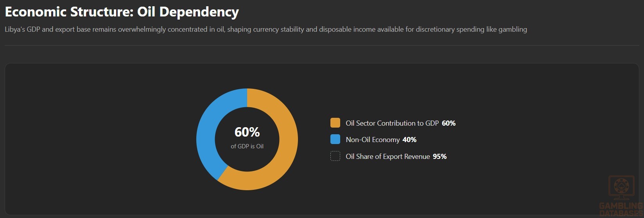The height and width of the screenshot is (218, 644).
Task: Click the 60% value next to Oil Sector legend
Action: (x=449, y=123)
